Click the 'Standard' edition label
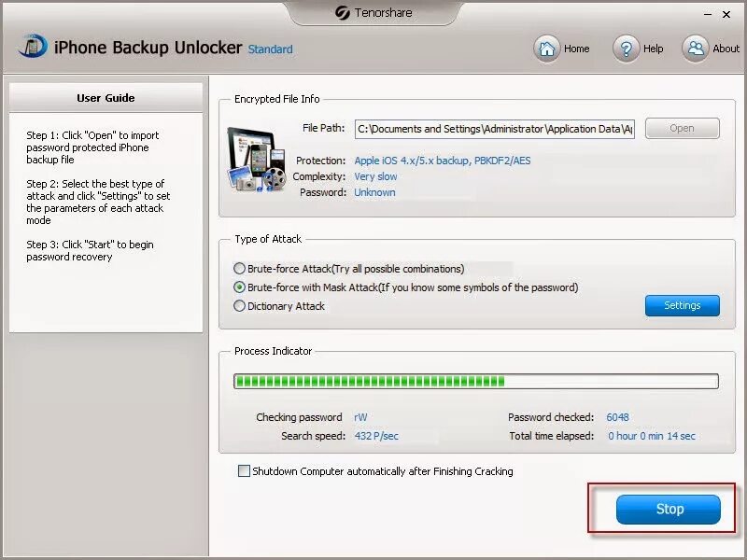 point(270,49)
